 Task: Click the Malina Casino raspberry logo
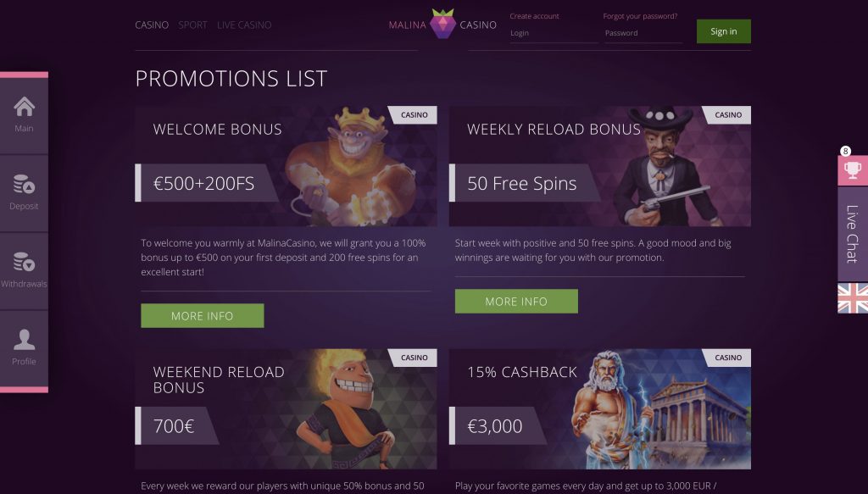click(x=442, y=24)
